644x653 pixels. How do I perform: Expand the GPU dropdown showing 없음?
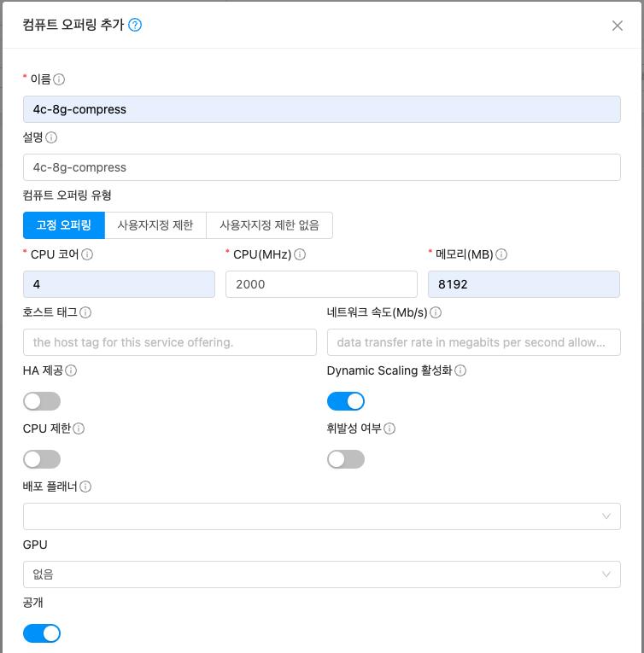click(x=321, y=574)
